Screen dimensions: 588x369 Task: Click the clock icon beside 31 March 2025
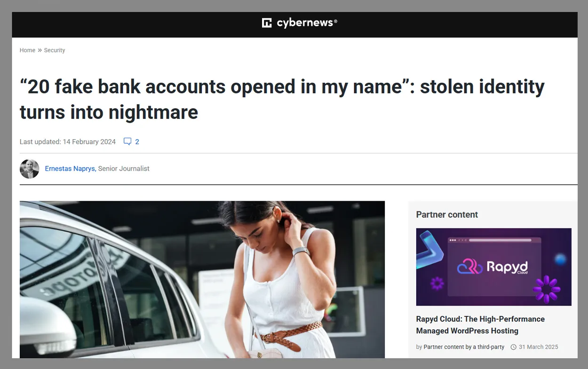(x=514, y=347)
